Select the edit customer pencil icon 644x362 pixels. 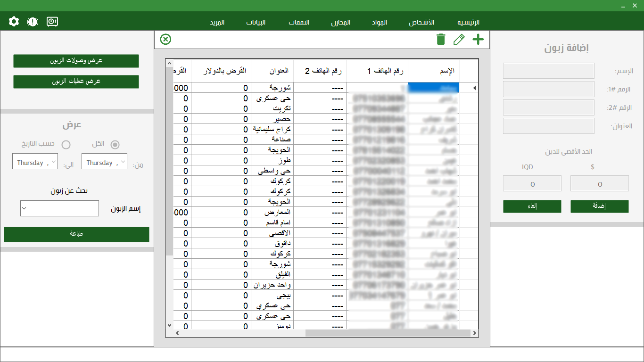coord(459,40)
